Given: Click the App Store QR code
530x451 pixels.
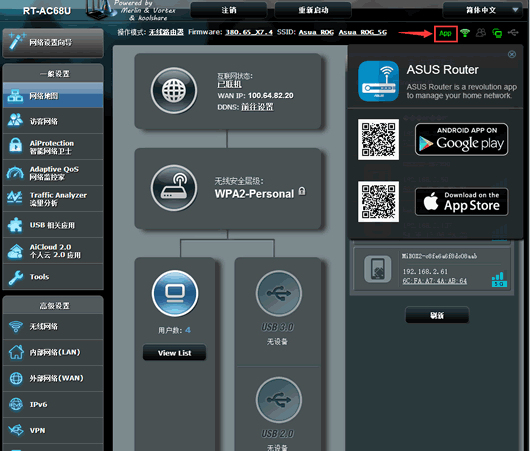Looking at the screenshot, I should coord(378,201).
